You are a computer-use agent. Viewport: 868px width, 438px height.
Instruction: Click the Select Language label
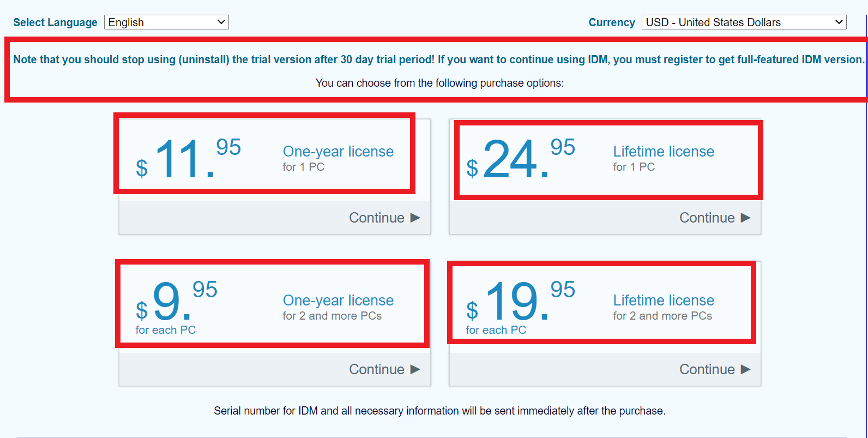point(55,22)
